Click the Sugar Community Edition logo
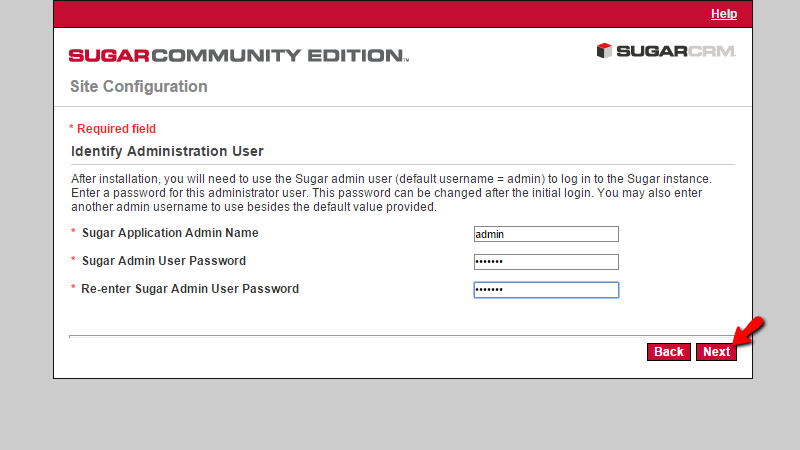The image size is (800, 450). point(239,55)
